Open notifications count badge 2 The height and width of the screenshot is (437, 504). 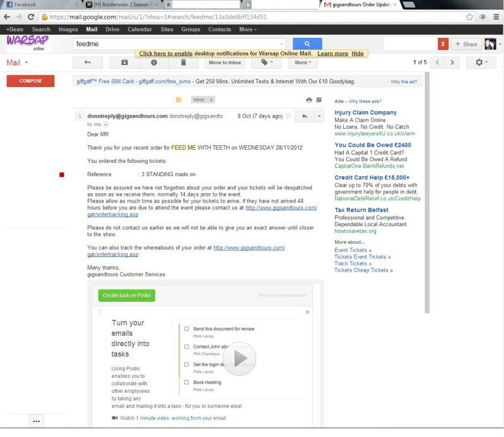443,44
